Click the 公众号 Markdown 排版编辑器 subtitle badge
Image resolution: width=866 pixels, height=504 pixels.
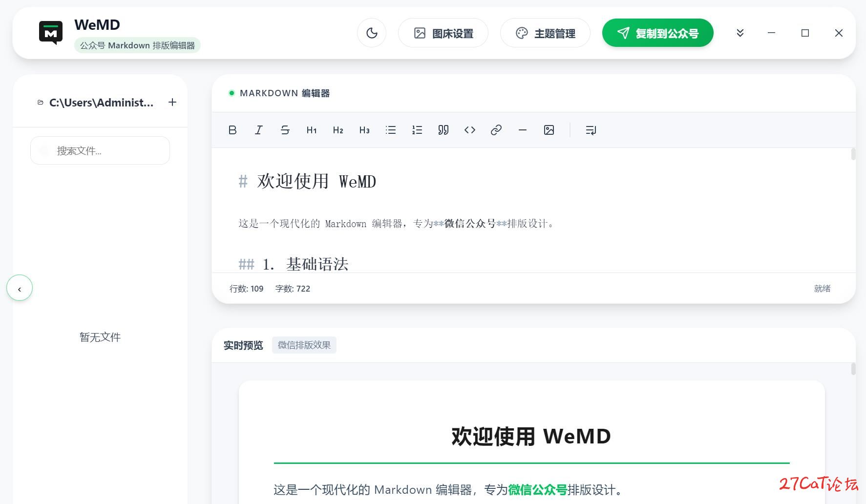pyautogui.click(x=137, y=45)
